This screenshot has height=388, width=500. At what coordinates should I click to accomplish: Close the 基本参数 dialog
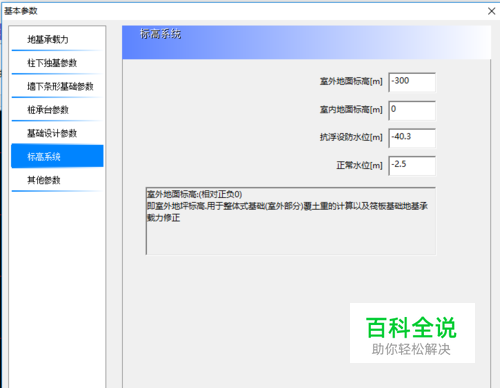(491, 11)
